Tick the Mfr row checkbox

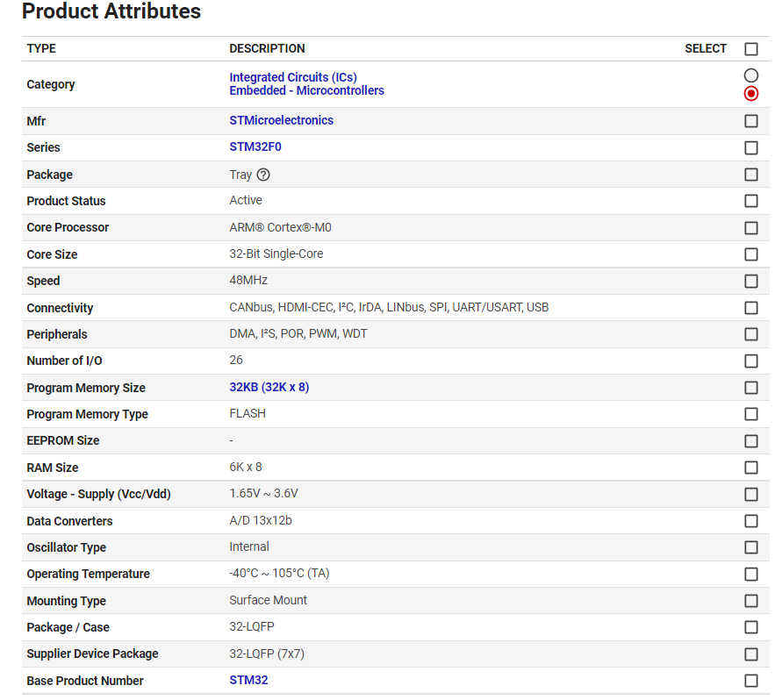[x=750, y=121]
